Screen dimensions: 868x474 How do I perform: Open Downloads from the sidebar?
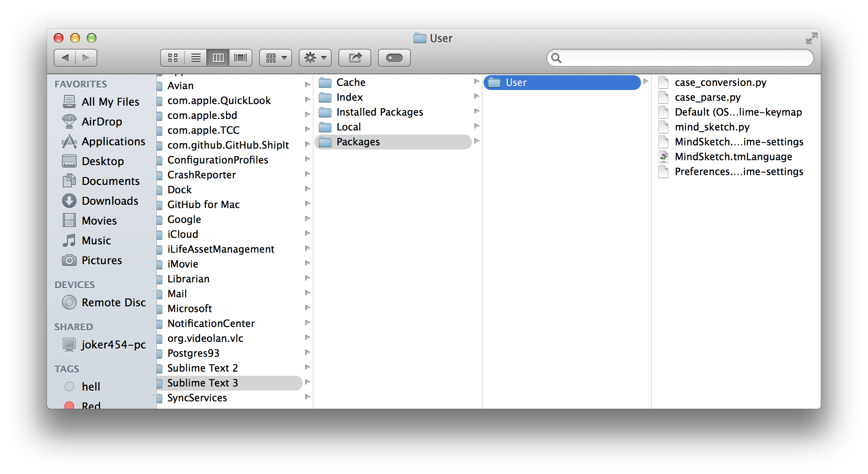110,201
